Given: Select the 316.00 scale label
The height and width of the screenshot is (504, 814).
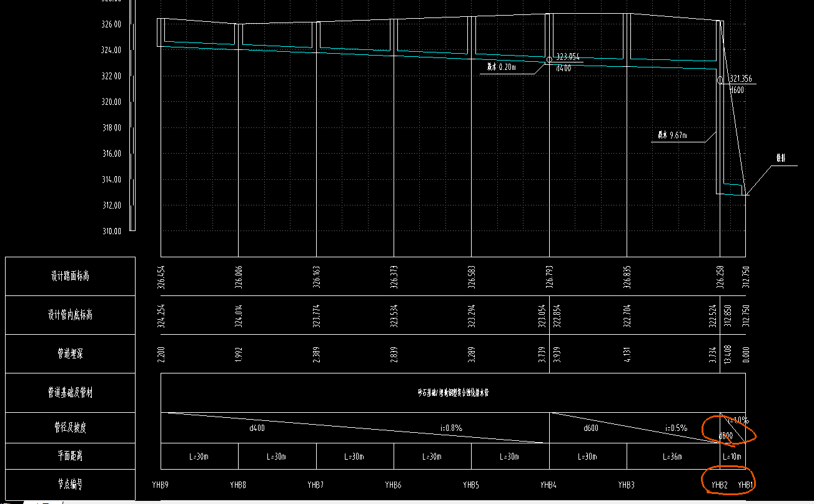Looking at the screenshot, I should click(111, 154).
